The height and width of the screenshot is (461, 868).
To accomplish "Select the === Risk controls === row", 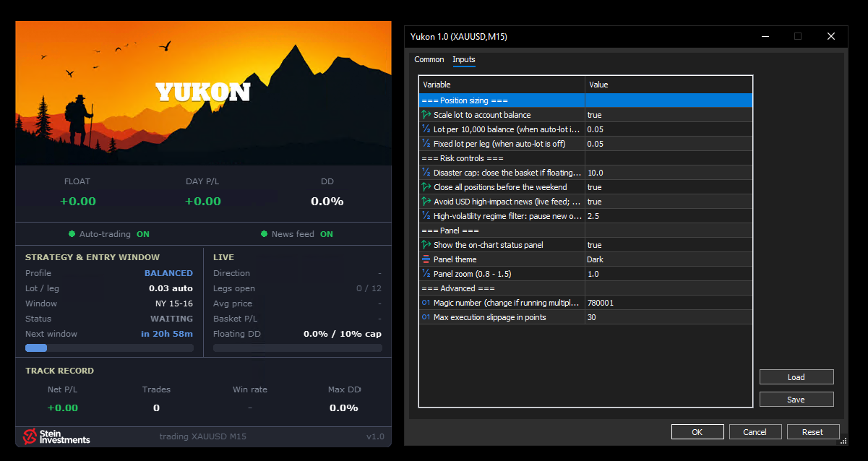I will pos(586,158).
